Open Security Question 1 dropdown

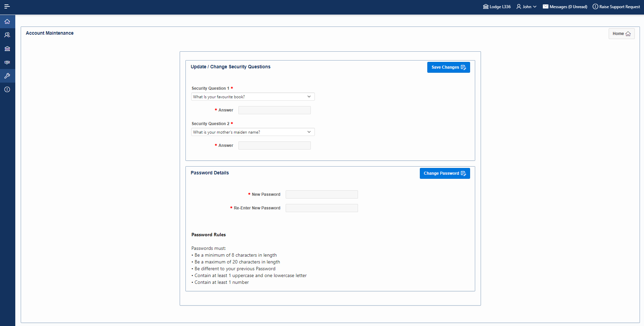click(253, 97)
